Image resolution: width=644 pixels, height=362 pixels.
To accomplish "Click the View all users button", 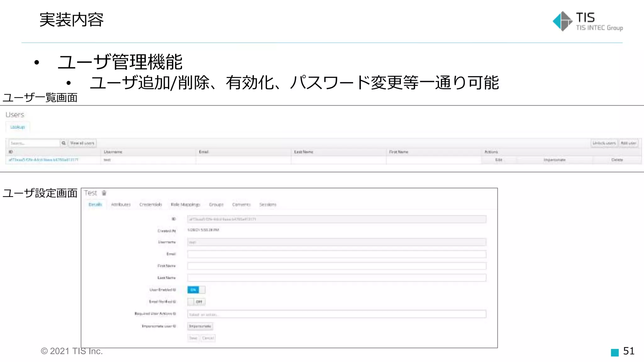I will point(82,143).
